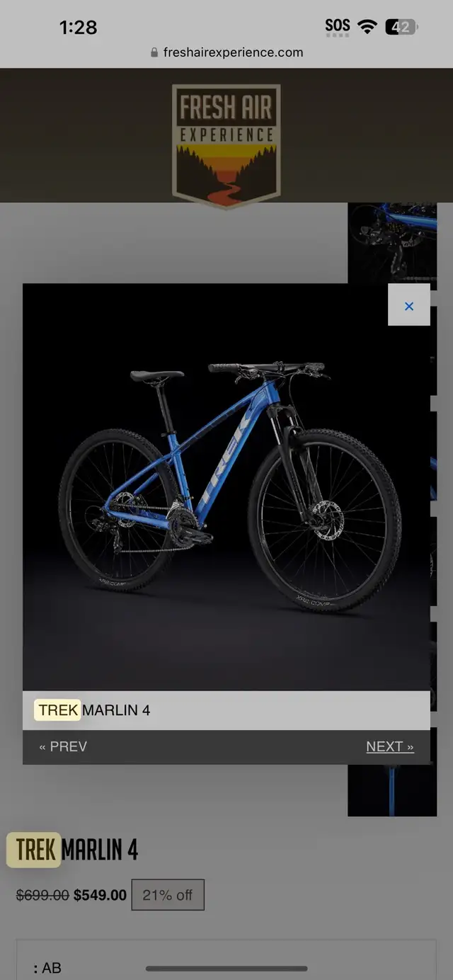Close the bike image lightbox
Viewport: 453px width, 980px height.
coord(408,305)
